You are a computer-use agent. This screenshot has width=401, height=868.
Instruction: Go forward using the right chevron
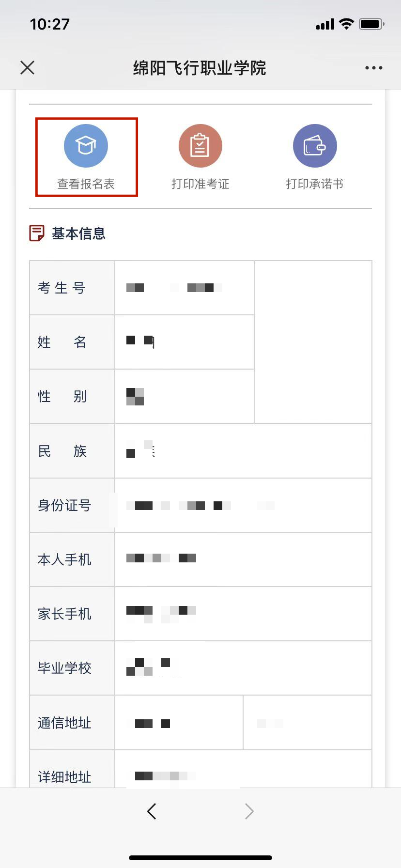[x=249, y=811]
